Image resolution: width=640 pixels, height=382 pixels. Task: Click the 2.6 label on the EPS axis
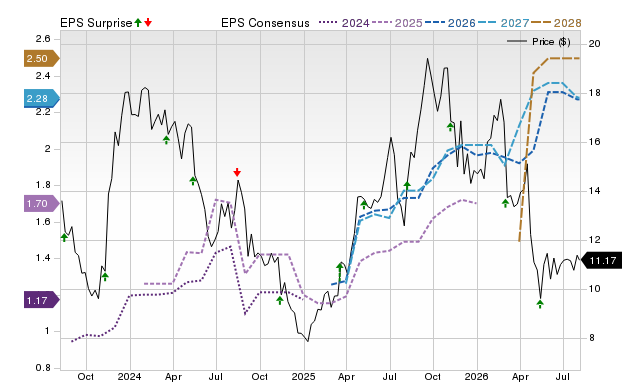point(43,39)
